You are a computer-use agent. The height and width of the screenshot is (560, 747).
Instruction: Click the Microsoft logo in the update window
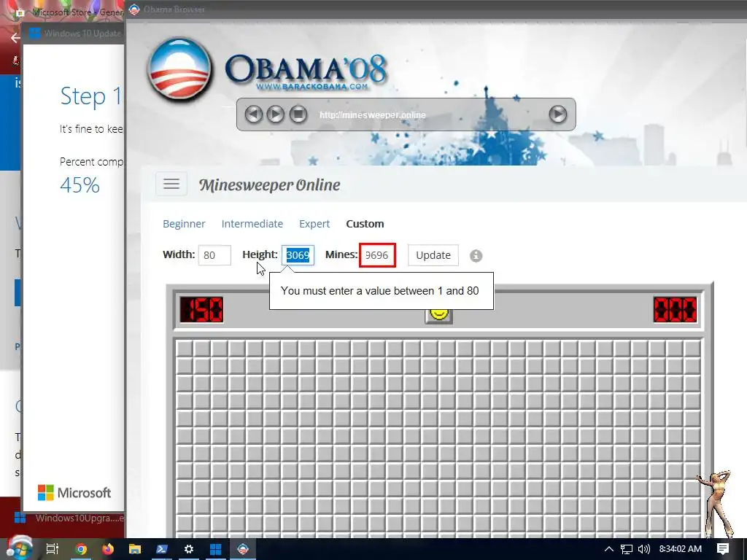click(x=74, y=492)
